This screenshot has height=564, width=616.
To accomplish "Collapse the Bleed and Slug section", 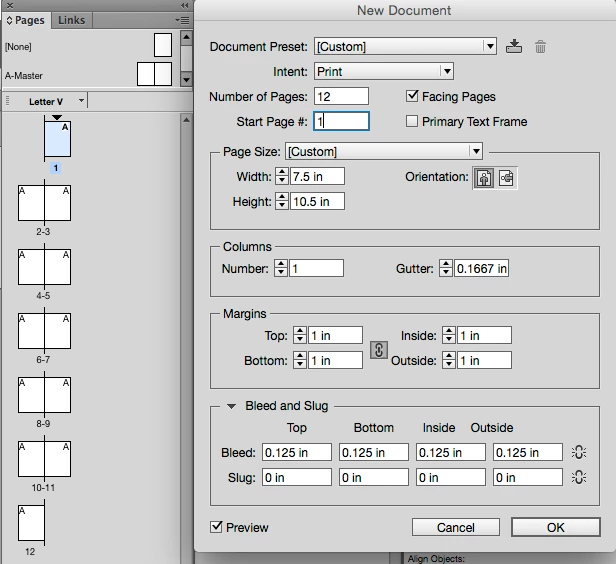I will pyautogui.click(x=232, y=406).
